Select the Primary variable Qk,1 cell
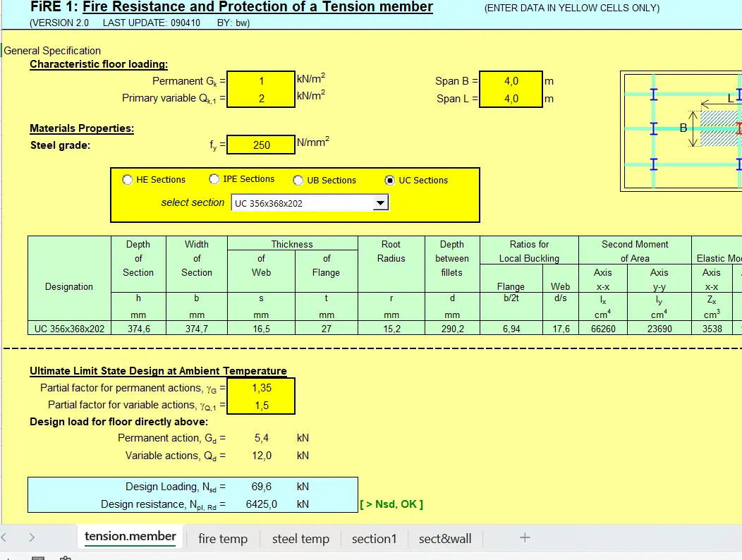Image resolution: width=742 pixels, height=560 pixels. tap(262, 99)
